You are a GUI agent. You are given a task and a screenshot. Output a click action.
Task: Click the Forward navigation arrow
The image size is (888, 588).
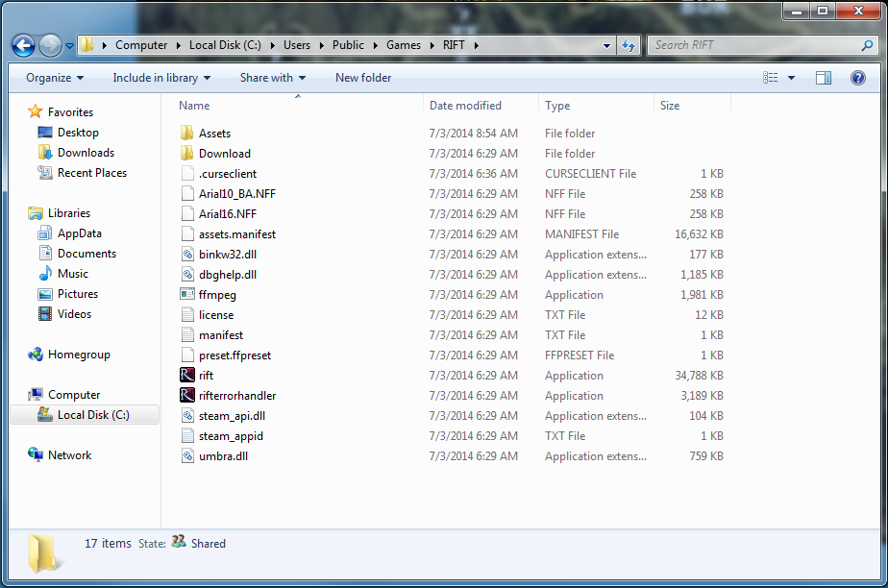click(50, 45)
